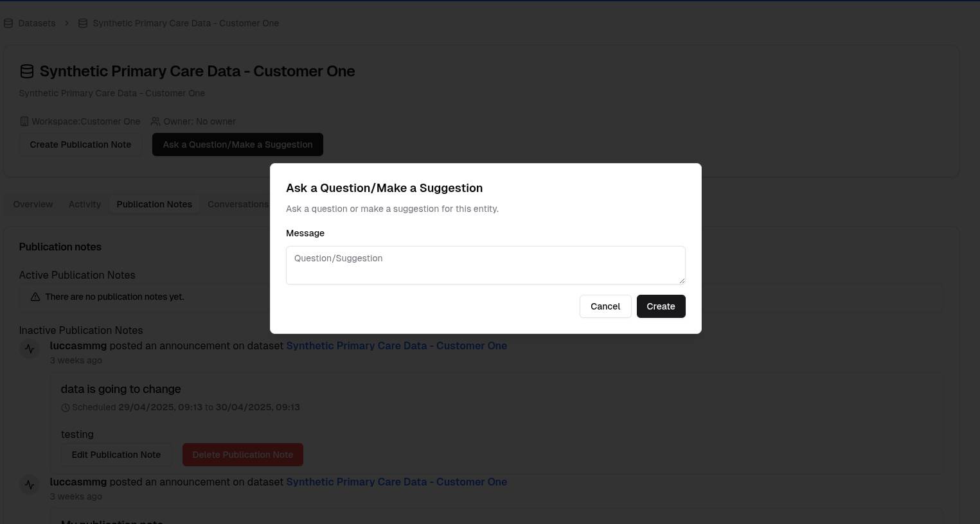Delete the 'data is going to change' note
This screenshot has width=980, height=524.
pyautogui.click(x=242, y=455)
